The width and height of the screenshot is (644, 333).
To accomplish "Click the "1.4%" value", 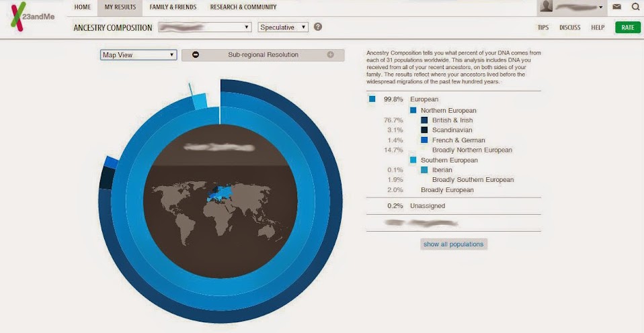I will 395,140.
